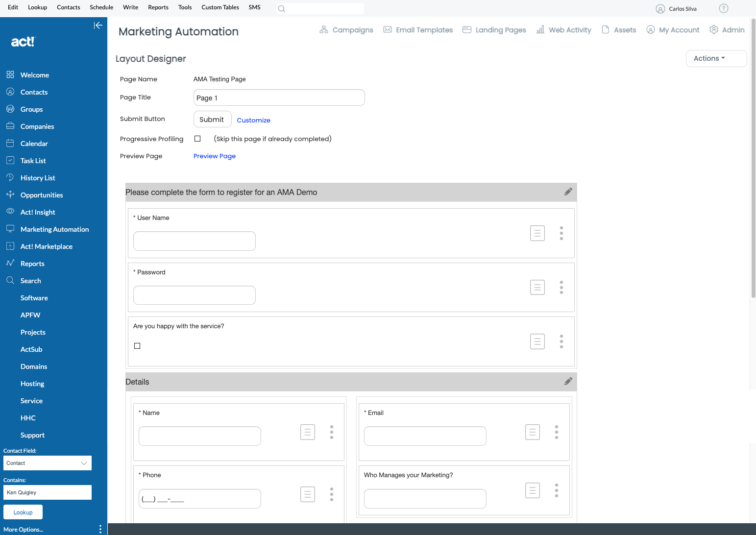
Task: Click the vertical page scrollbar
Action: pos(753,158)
